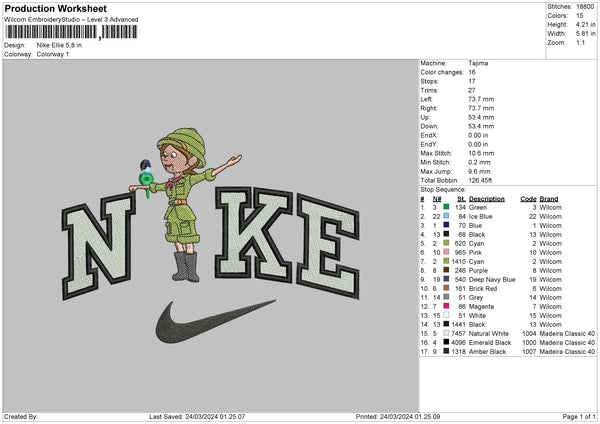Choose the Brick Red thread swatch

pos(447,288)
